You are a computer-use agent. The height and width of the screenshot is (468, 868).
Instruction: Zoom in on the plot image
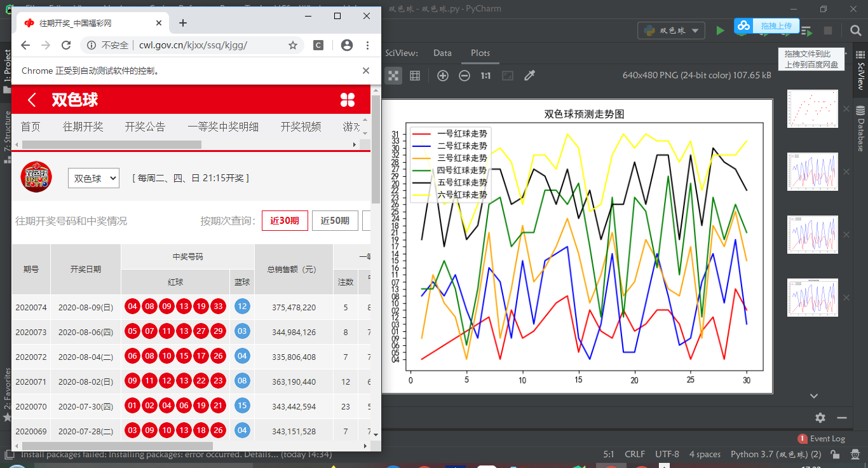[443, 76]
